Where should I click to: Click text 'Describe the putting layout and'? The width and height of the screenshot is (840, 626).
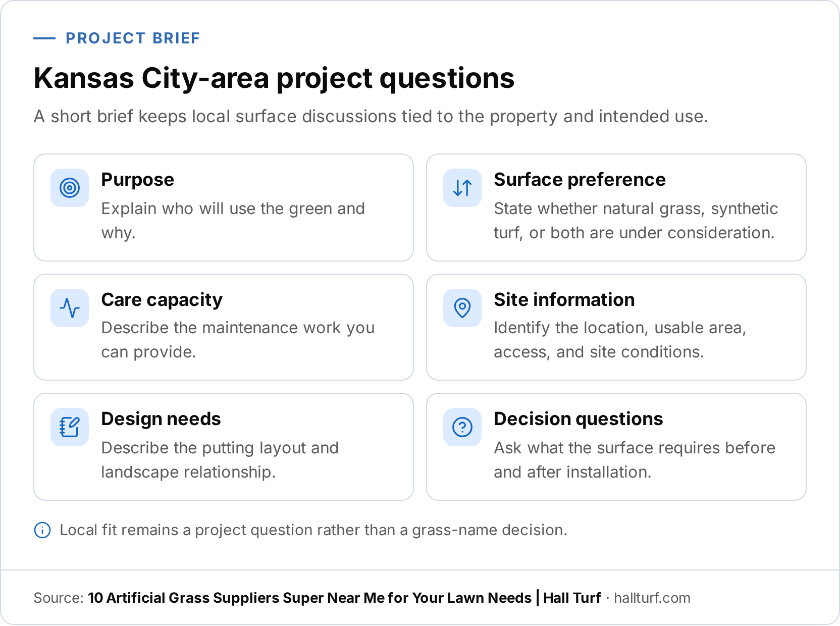220,448
